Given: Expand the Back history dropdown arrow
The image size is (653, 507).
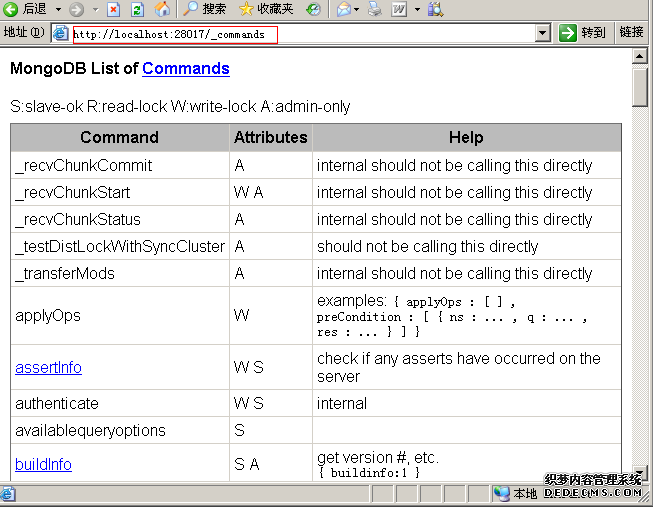Looking at the screenshot, I should click(x=58, y=9).
